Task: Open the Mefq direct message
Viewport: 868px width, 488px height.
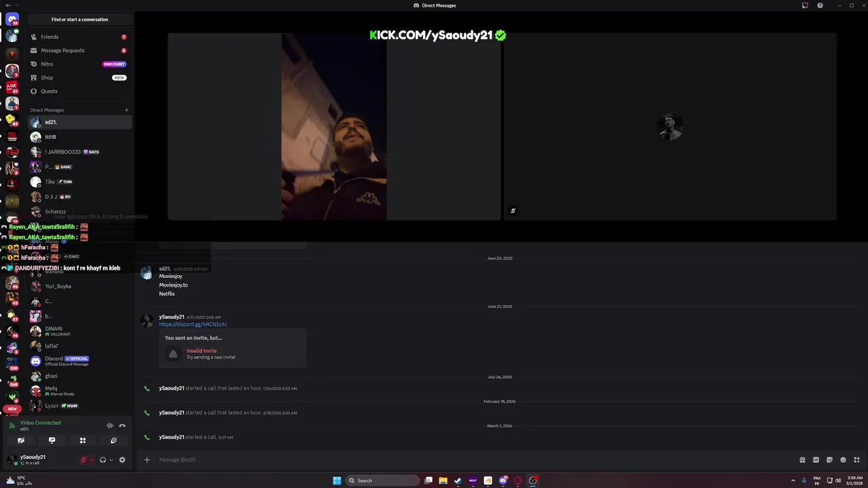Action: (79, 390)
